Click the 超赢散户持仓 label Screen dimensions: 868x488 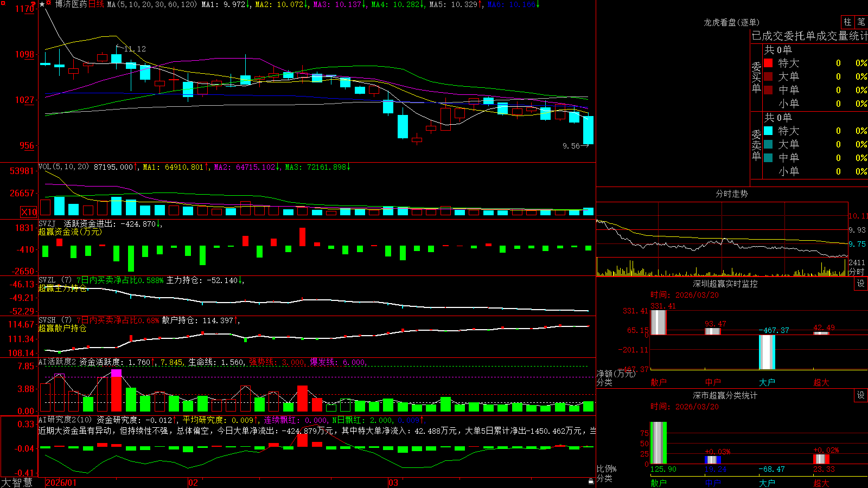[62, 329]
